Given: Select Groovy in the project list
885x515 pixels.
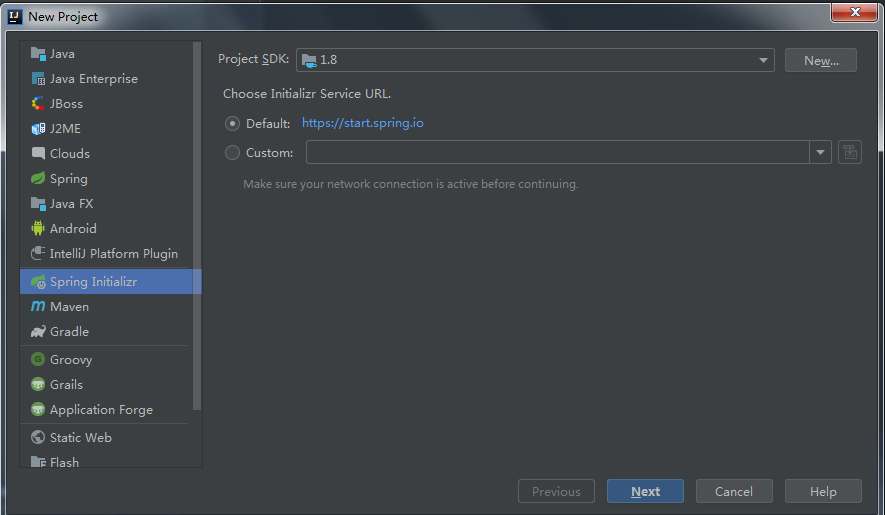Looking at the screenshot, I should pyautogui.click(x=106, y=359).
